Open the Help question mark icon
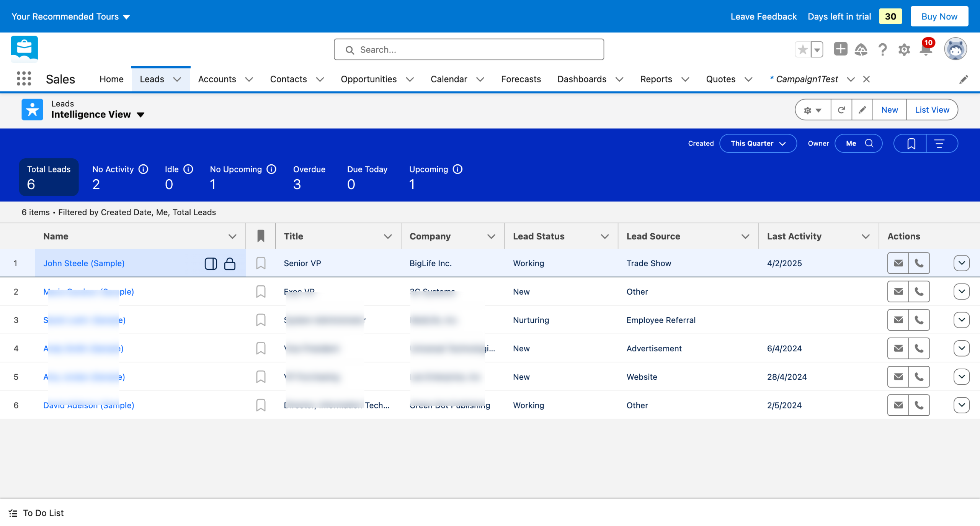 [882, 49]
